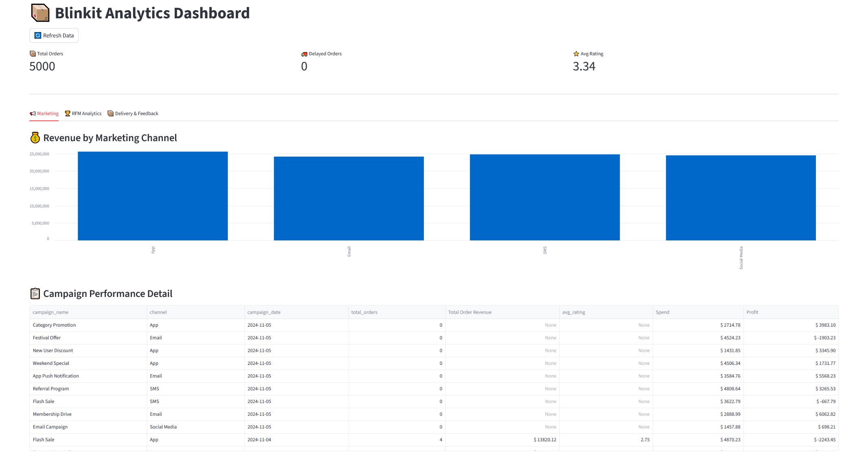Click the Festival Offer campaign cell
The image size is (868, 456).
(47, 338)
